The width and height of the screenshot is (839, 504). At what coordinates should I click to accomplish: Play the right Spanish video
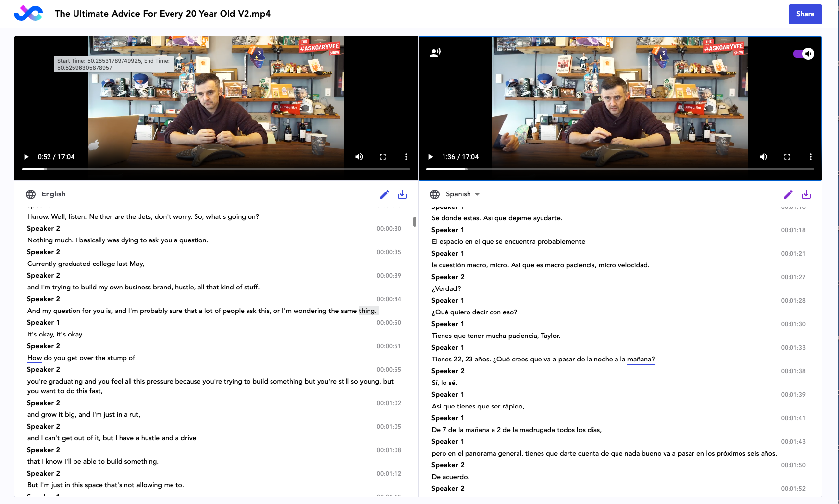click(431, 157)
